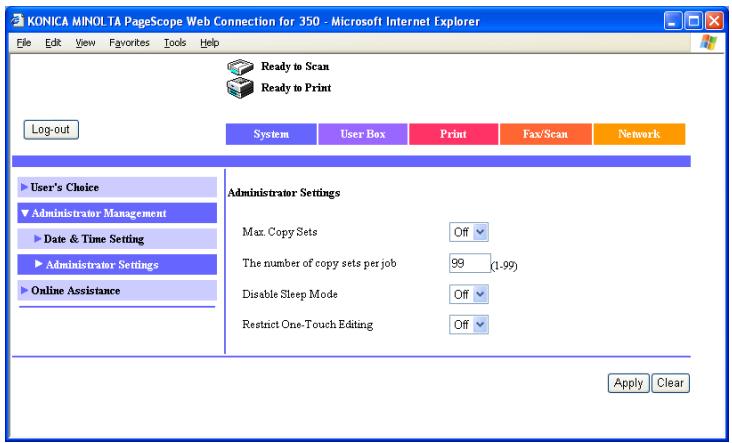Click the (1-99) range hint
Image resolution: width=732 pixels, height=443 pixels.
[x=504, y=266]
